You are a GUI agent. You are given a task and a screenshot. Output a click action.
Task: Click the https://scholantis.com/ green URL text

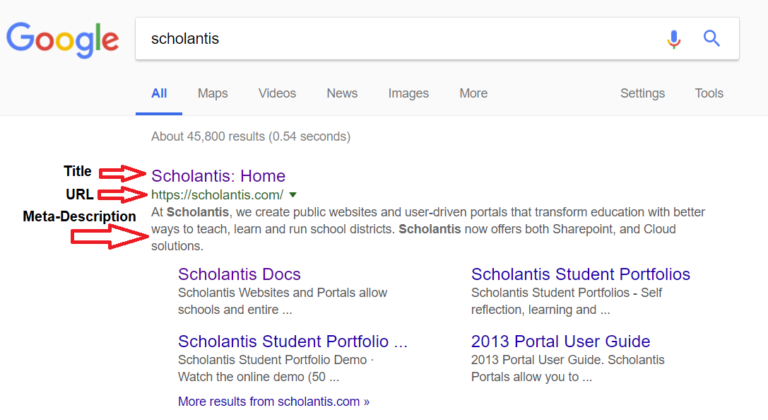pyautogui.click(x=217, y=195)
